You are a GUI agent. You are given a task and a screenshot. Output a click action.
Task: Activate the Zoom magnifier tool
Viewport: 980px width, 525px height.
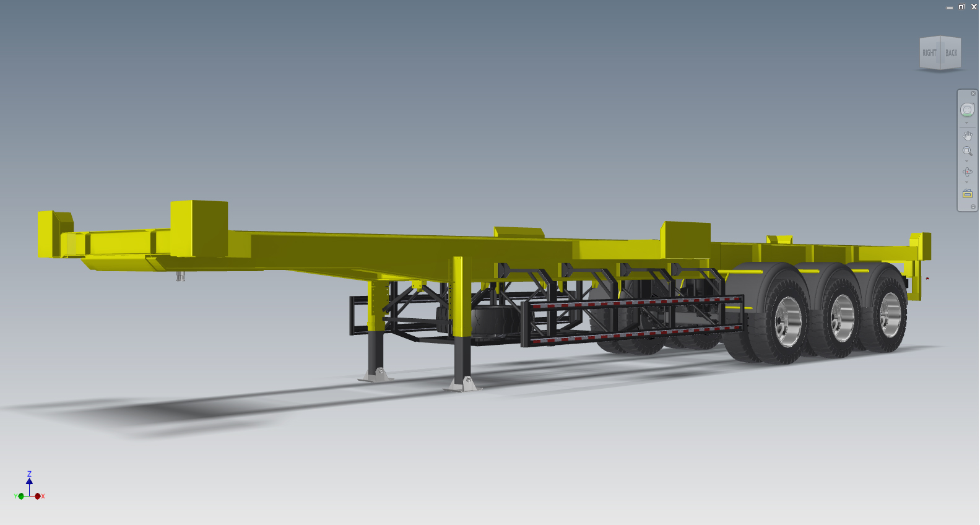967,151
